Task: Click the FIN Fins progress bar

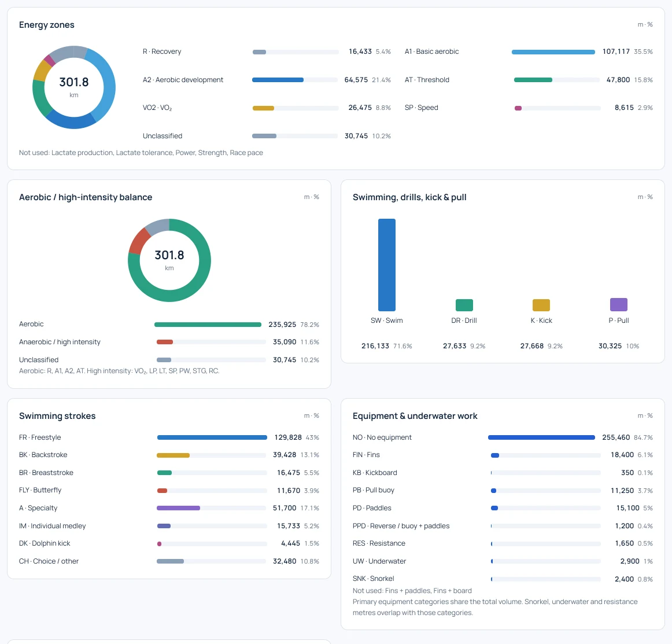Action: coord(545,455)
